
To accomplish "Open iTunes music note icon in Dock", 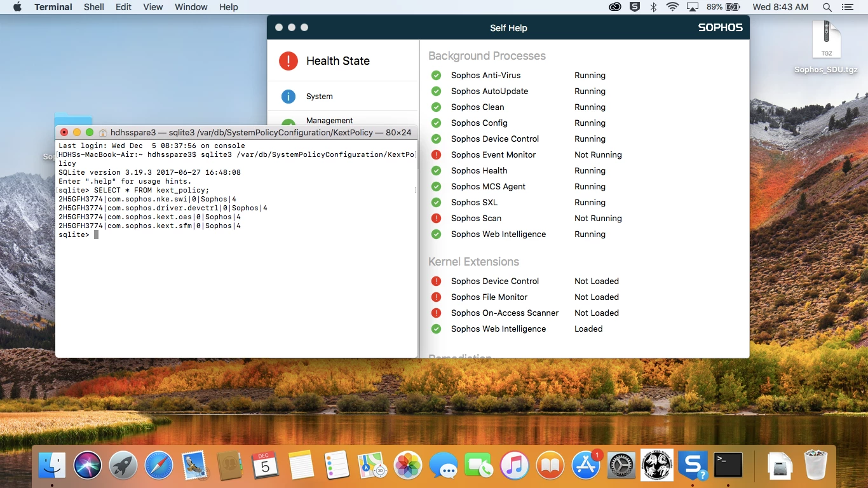I will pos(514,466).
